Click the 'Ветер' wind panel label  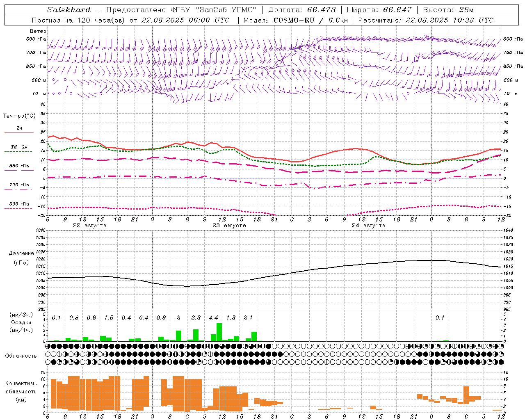[38, 31]
